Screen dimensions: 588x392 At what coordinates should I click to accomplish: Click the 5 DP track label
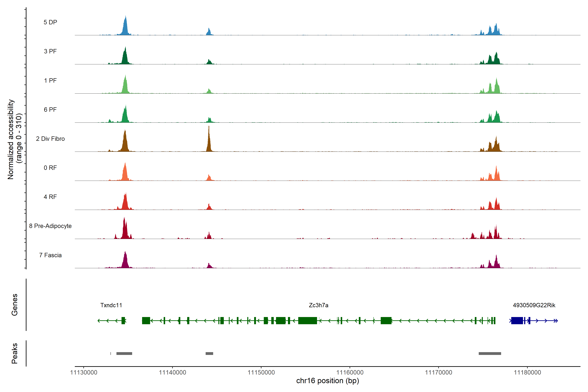click(50, 22)
